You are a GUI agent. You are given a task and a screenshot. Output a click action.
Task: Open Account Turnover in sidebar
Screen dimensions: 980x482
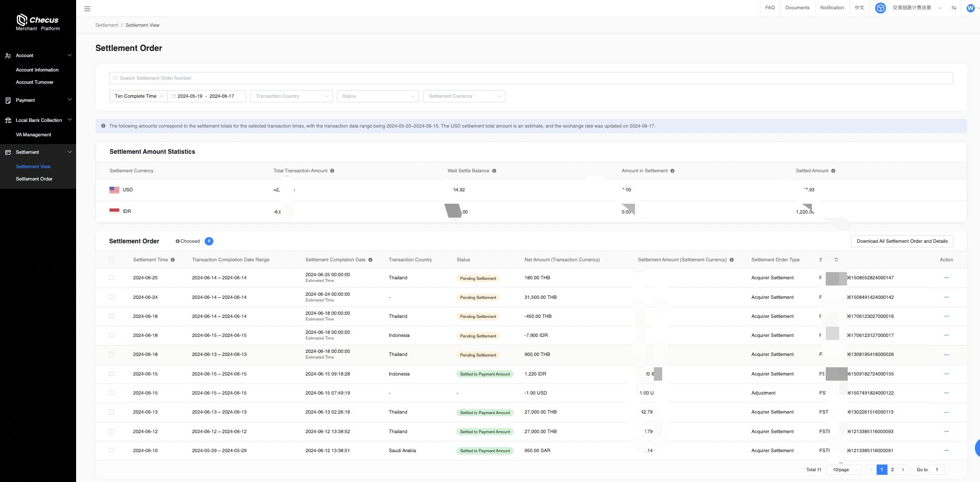point(34,82)
